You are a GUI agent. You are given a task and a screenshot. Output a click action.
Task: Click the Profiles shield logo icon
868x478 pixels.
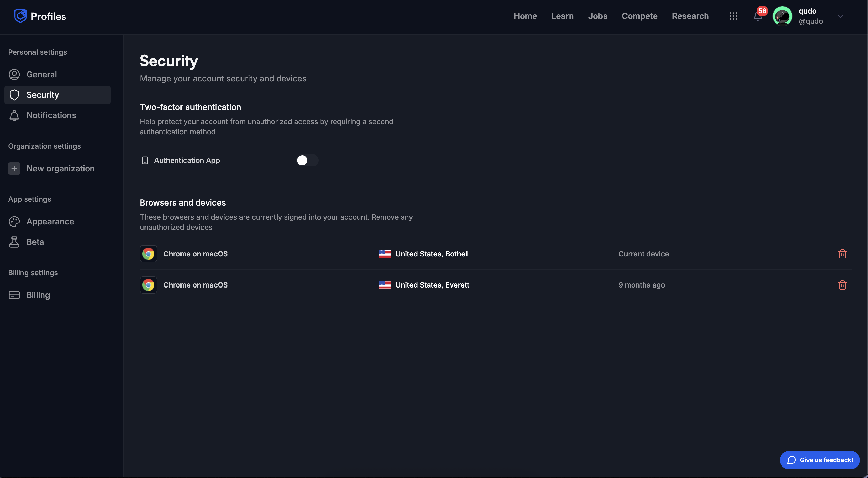(x=20, y=16)
